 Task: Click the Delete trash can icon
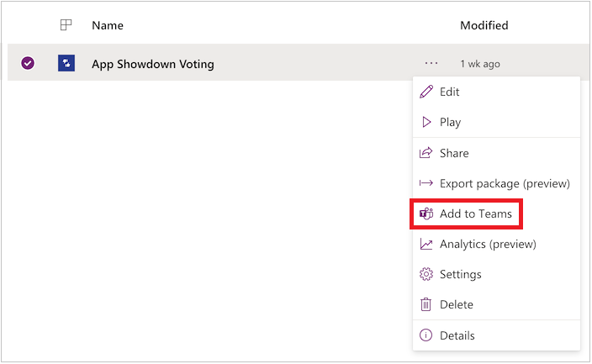[x=425, y=305]
